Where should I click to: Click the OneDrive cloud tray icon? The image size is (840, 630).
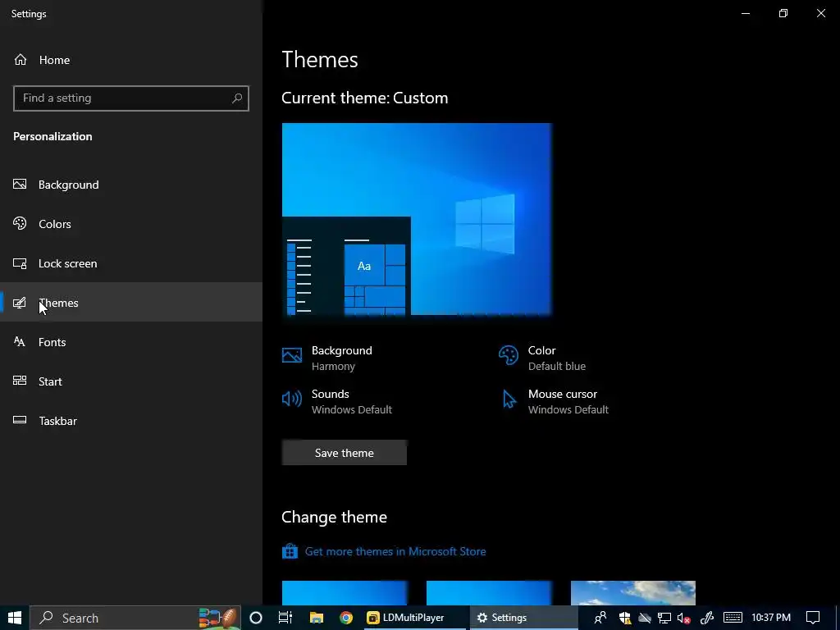point(645,618)
